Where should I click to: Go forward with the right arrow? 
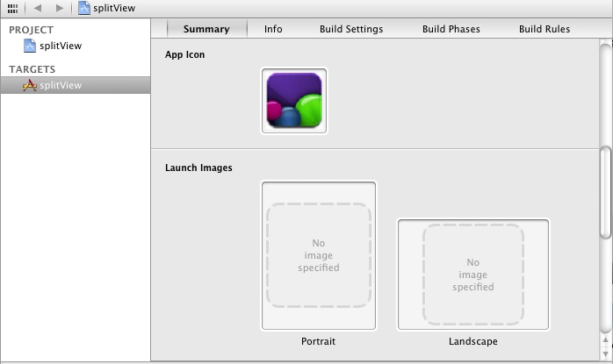tap(59, 8)
